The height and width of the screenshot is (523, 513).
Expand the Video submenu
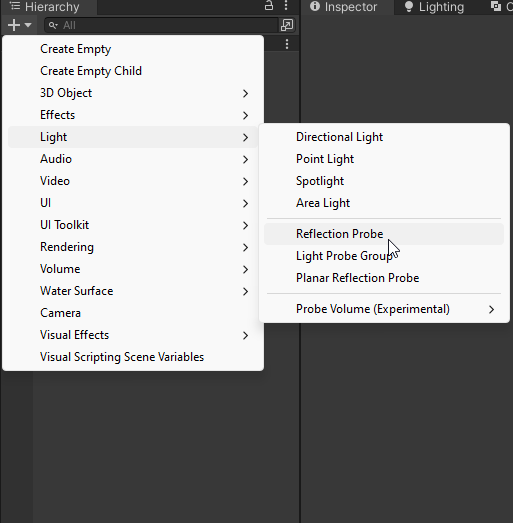coord(133,181)
